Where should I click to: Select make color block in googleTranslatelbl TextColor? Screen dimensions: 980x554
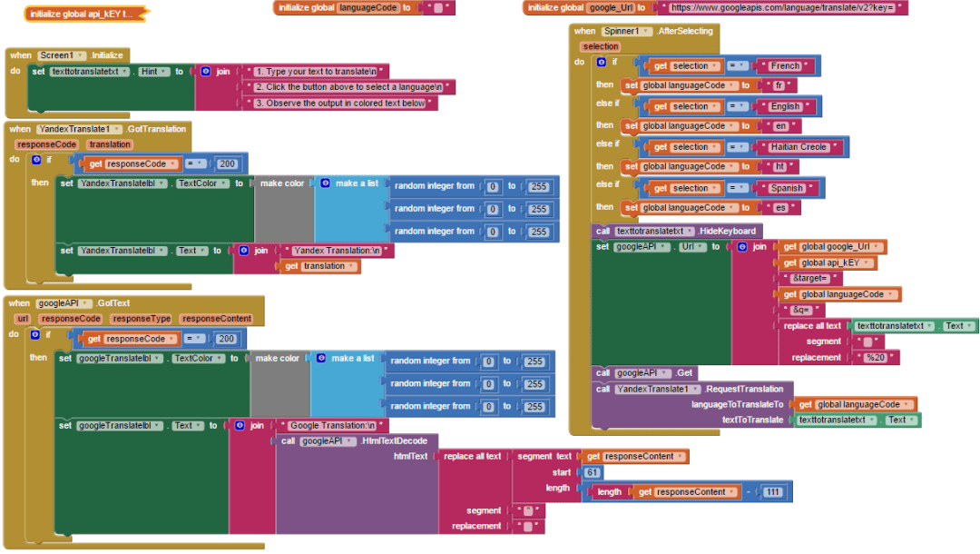278,359
